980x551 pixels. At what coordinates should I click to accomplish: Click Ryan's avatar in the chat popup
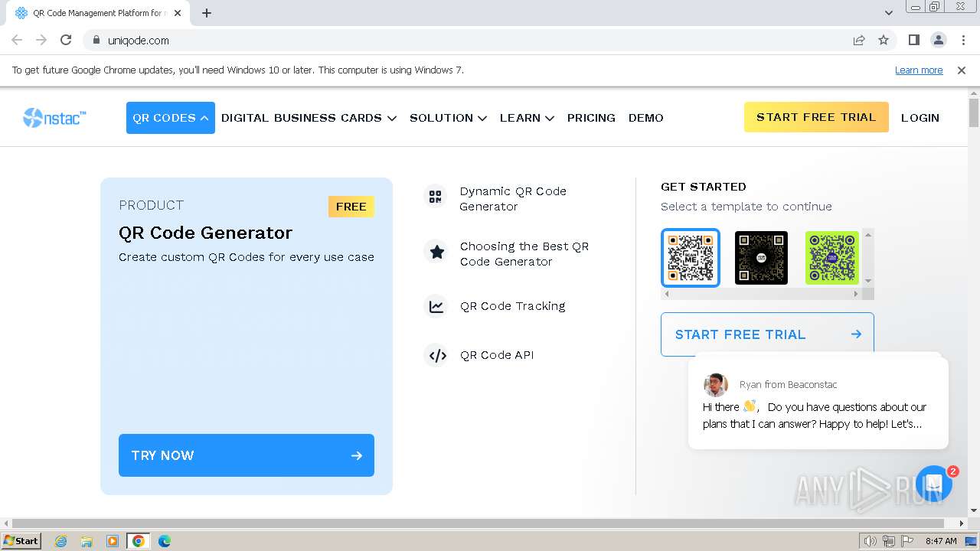tap(716, 384)
